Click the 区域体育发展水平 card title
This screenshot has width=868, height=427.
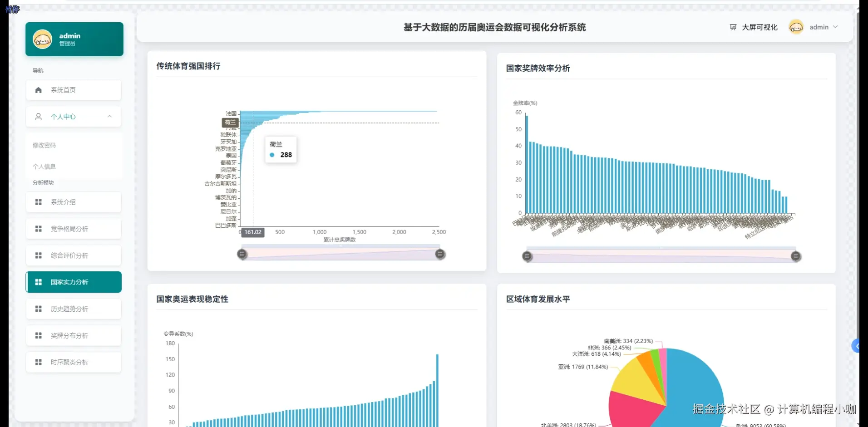tap(538, 299)
